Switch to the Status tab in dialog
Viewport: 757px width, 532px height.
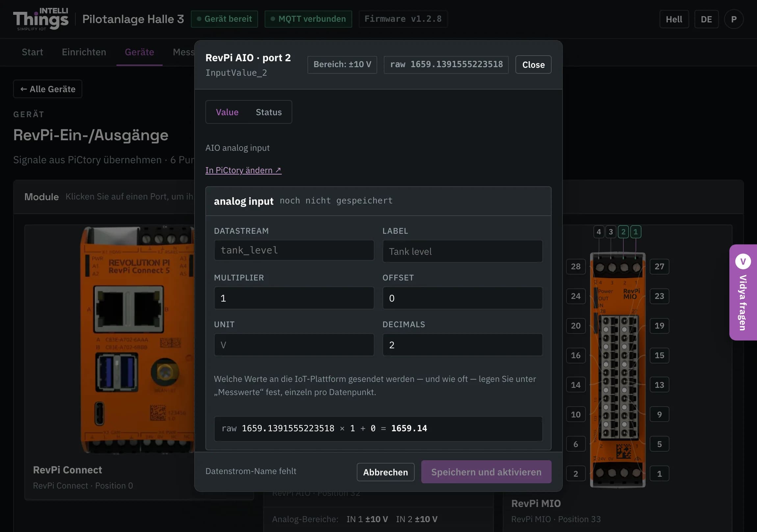pyautogui.click(x=269, y=112)
